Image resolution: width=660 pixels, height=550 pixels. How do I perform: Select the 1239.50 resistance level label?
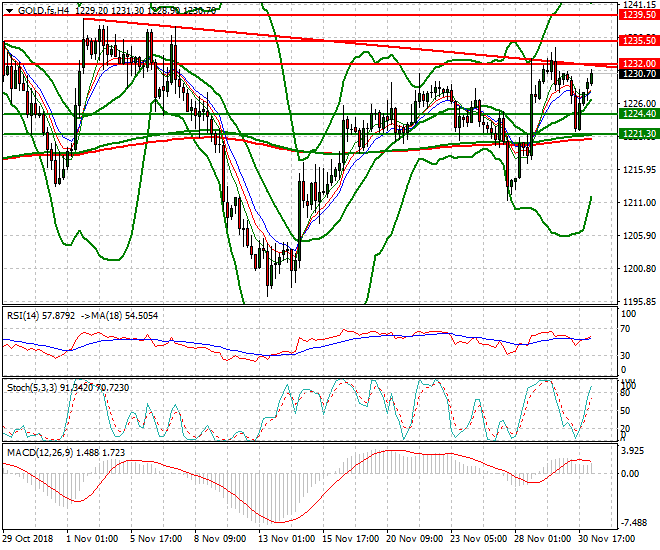pyautogui.click(x=639, y=15)
